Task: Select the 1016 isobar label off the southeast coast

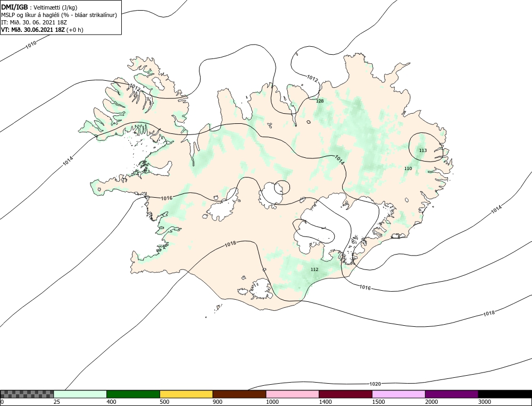Action: tap(365, 287)
